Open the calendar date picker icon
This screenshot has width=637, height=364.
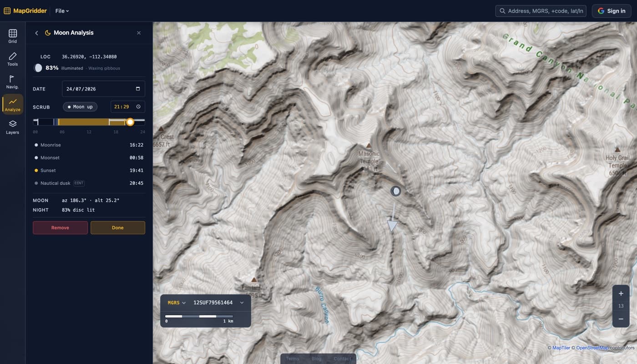(x=138, y=89)
